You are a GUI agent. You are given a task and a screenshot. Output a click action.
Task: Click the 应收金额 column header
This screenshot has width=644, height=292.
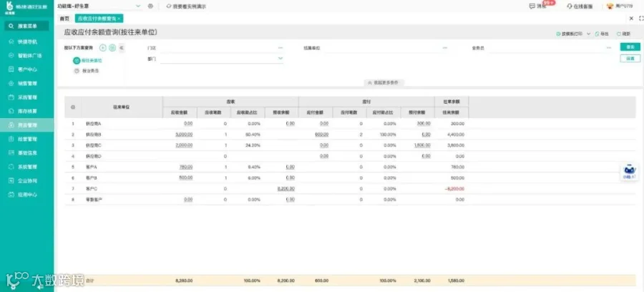180,112
